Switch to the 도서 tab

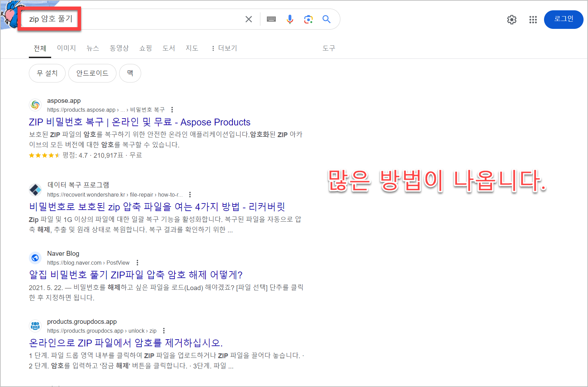169,48
